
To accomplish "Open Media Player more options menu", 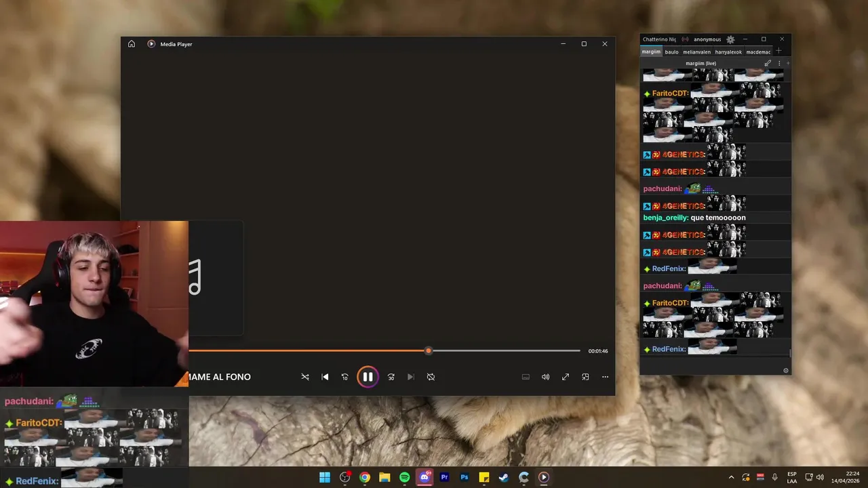I will [x=605, y=377].
